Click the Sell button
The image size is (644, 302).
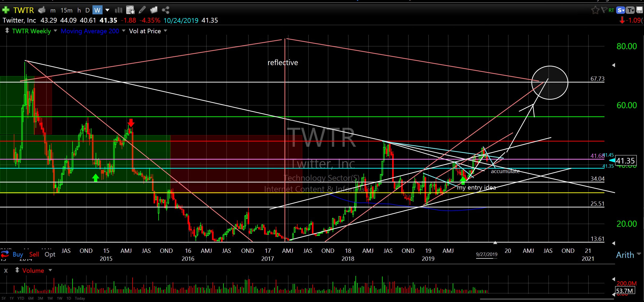34,254
